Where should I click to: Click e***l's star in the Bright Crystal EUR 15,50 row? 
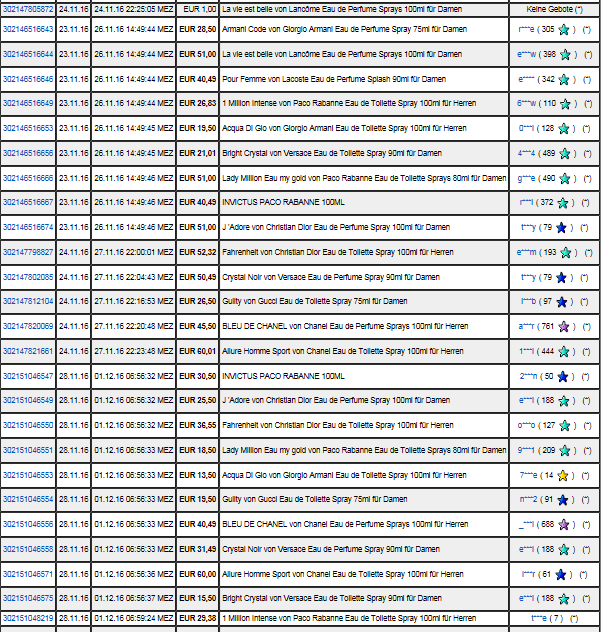pyautogui.click(x=563, y=599)
